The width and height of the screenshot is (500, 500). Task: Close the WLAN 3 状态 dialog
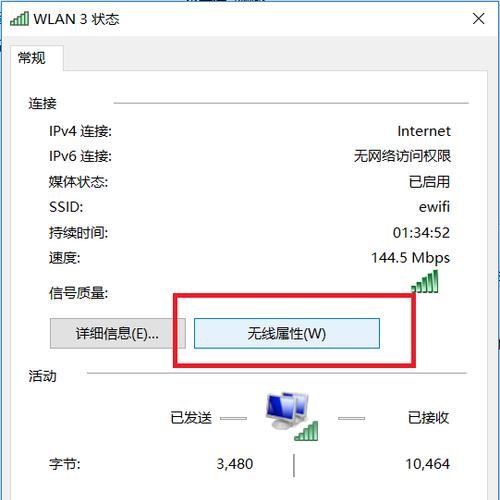pos(479,19)
